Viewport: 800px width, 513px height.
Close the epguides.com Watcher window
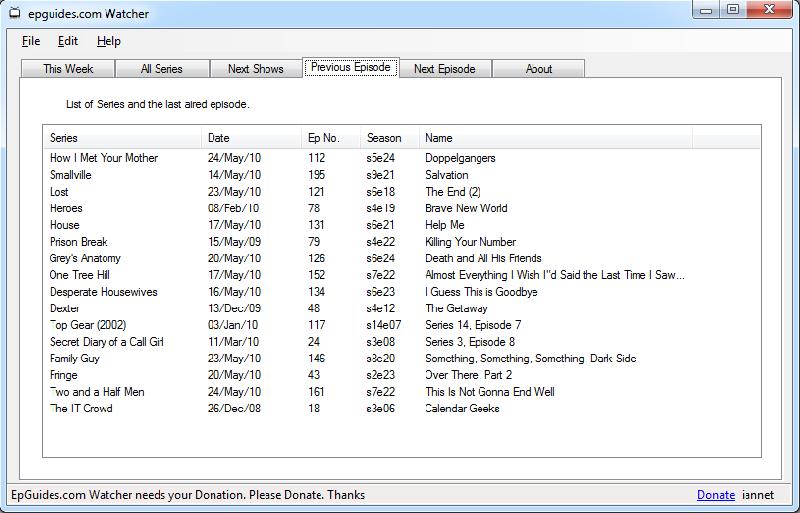(770, 10)
